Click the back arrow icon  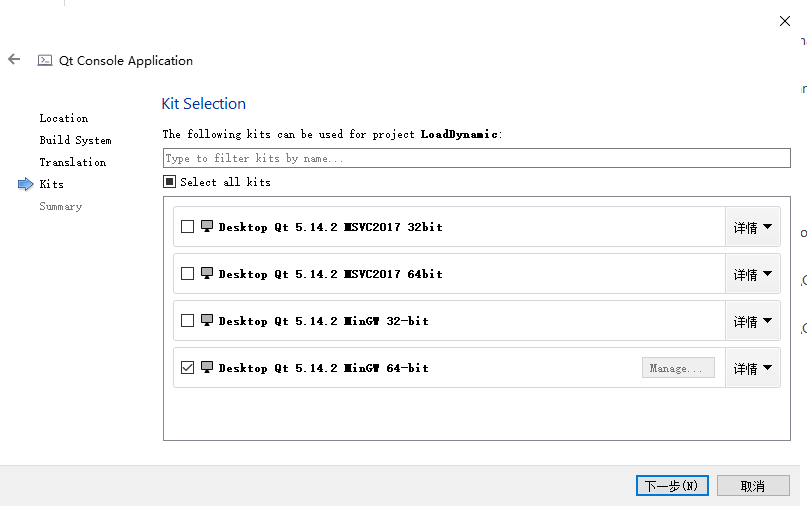[x=14, y=60]
